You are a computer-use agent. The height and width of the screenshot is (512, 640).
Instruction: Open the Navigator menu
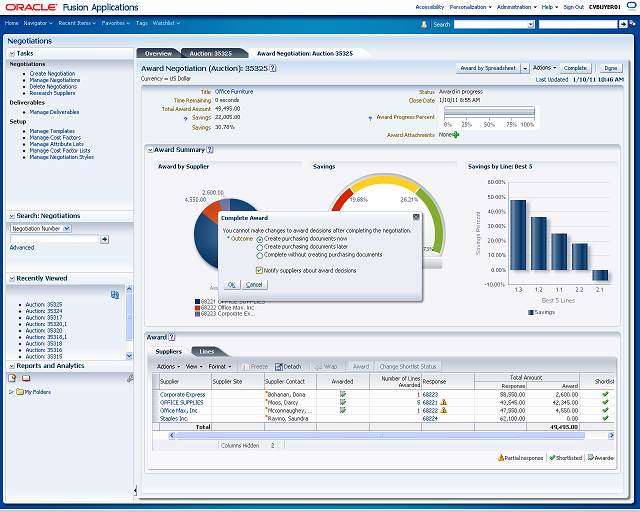point(38,23)
